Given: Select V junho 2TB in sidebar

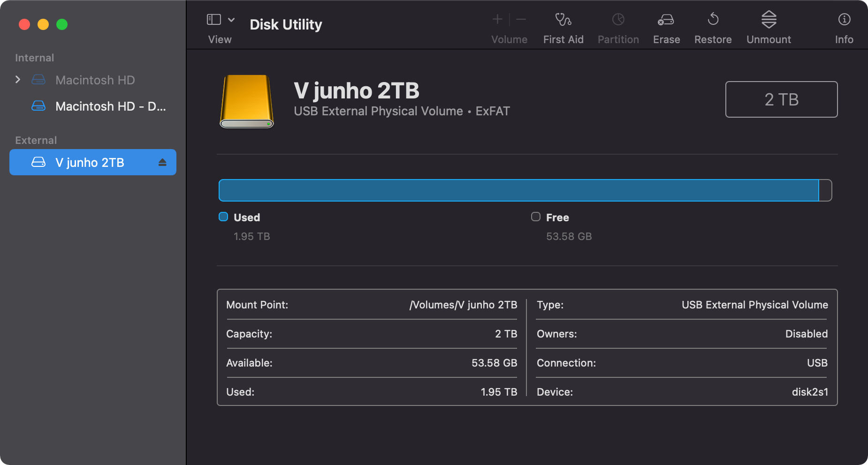Looking at the screenshot, I should click(93, 162).
